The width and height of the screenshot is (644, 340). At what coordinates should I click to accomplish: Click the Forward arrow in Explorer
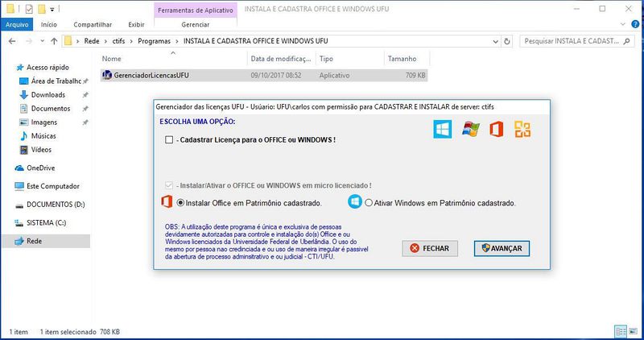coord(29,41)
